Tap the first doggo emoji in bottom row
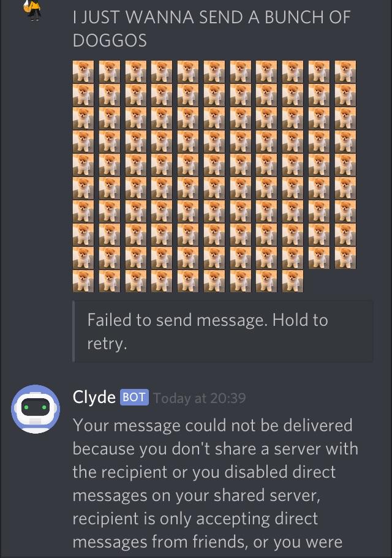This screenshot has width=392, height=558. click(83, 281)
